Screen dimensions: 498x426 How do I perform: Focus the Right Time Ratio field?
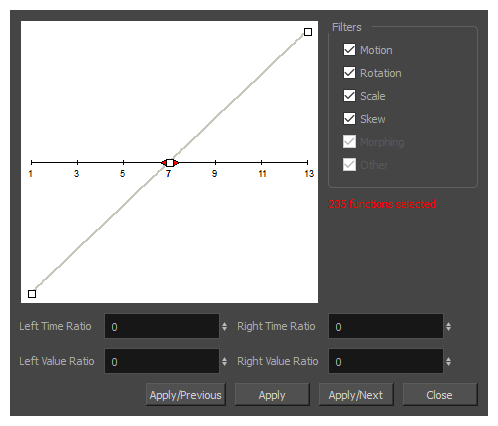[x=386, y=326]
